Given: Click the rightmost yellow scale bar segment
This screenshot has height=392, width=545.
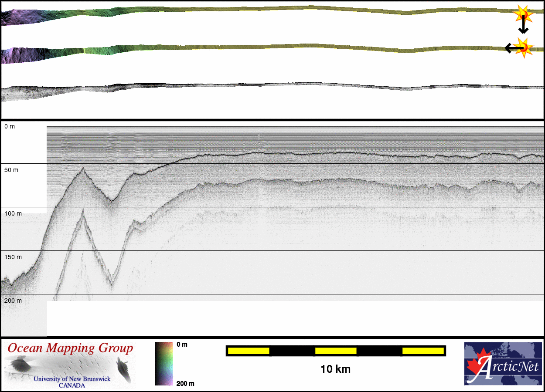Looking at the screenshot, I should tap(422, 351).
